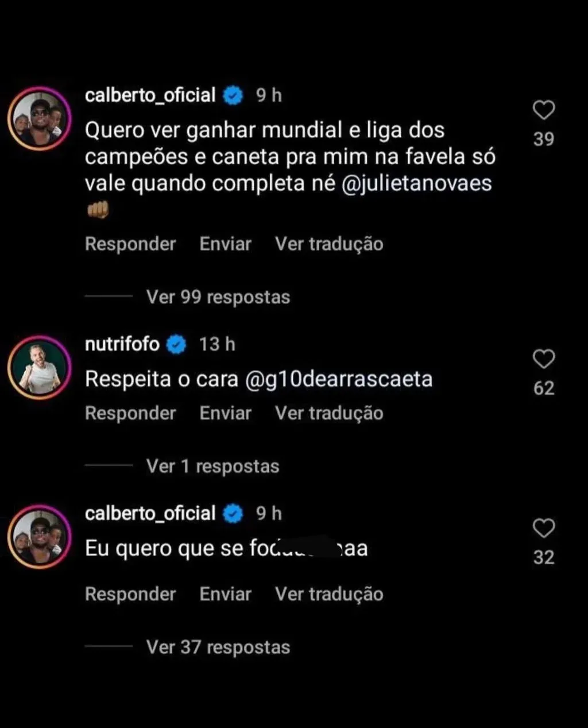This screenshot has width=588, height=728.
Task: Click Enviar under nutrifofo's comment
Action: pyautogui.click(x=225, y=413)
